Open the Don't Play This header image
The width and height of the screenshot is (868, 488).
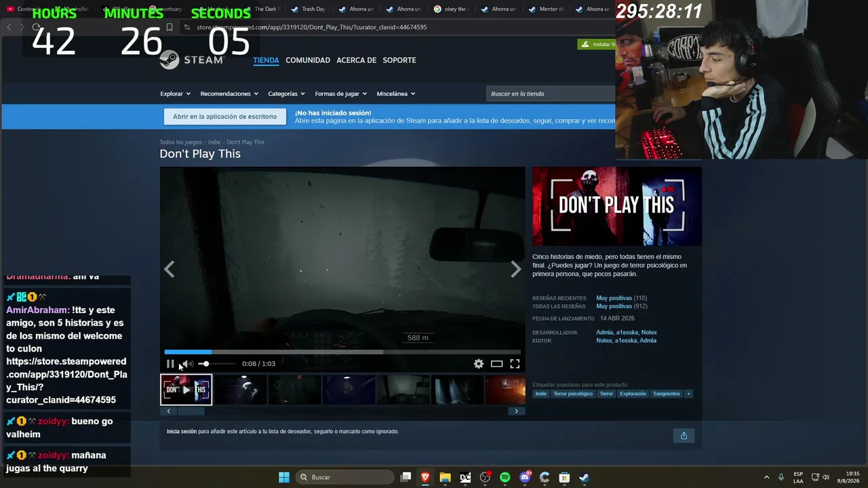pos(617,206)
